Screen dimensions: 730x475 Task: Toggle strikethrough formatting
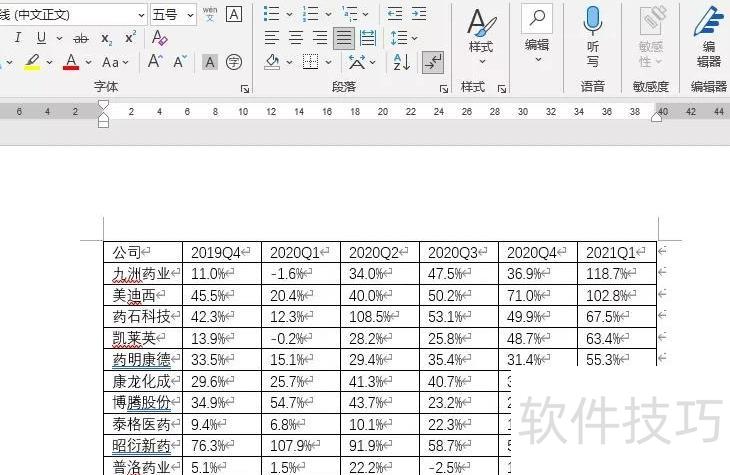pos(80,38)
